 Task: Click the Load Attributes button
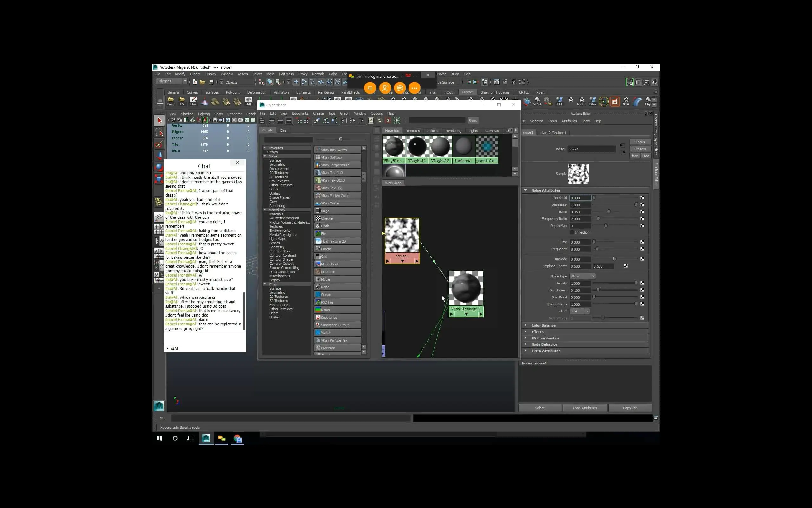pyautogui.click(x=585, y=408)
